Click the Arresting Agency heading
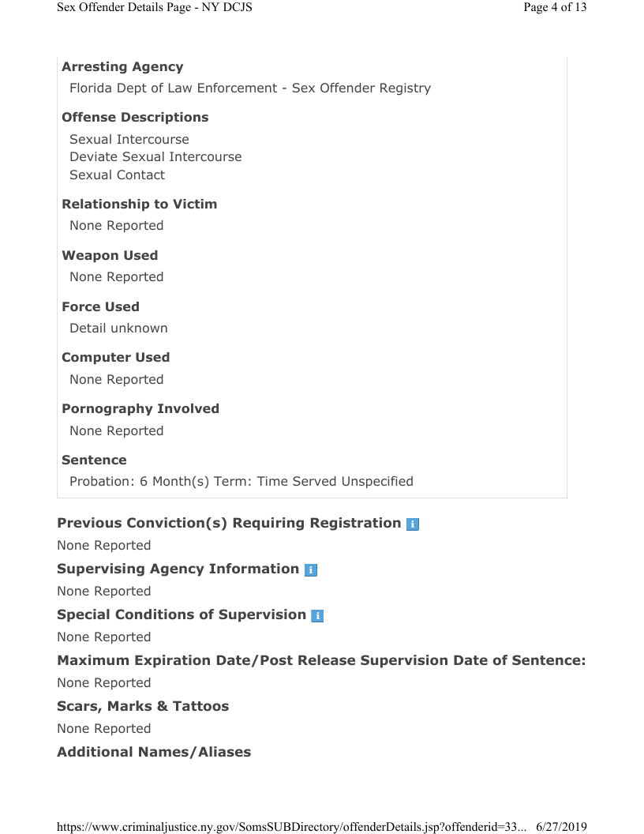644x834 pixels. click(122, 67)
